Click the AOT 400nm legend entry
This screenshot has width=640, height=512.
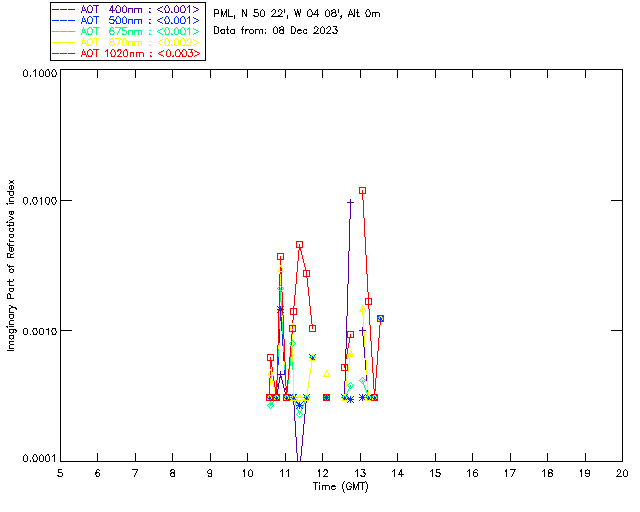(x=126, y=9)
